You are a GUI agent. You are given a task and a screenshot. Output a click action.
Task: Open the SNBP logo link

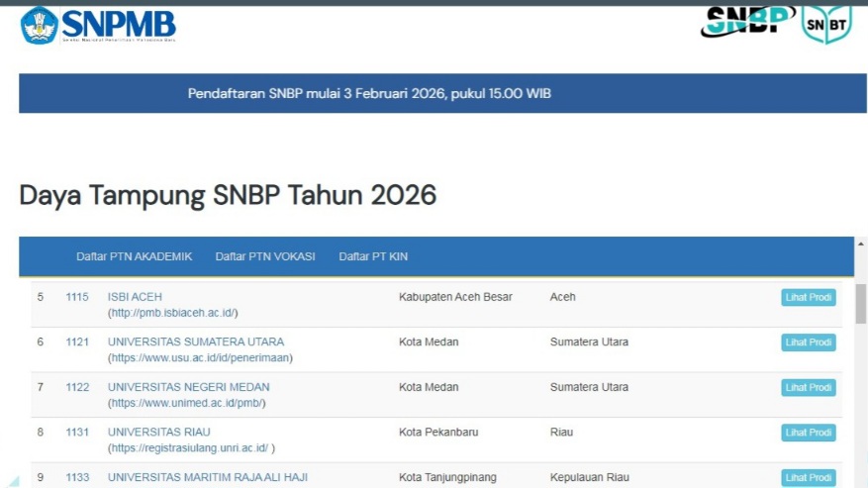pyautogui.click(x=748, y=21)
